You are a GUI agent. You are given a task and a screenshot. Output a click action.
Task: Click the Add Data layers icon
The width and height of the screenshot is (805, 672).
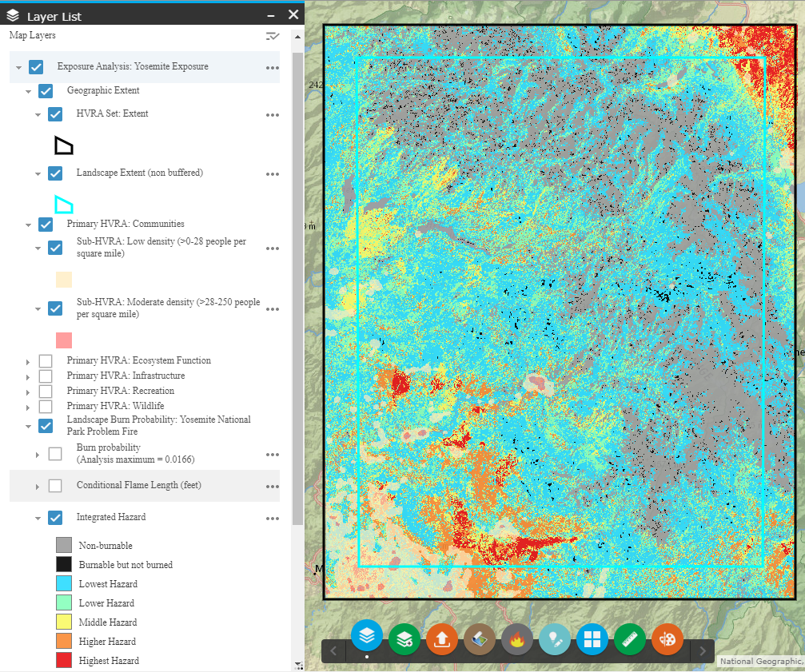(x=404, y=638)
